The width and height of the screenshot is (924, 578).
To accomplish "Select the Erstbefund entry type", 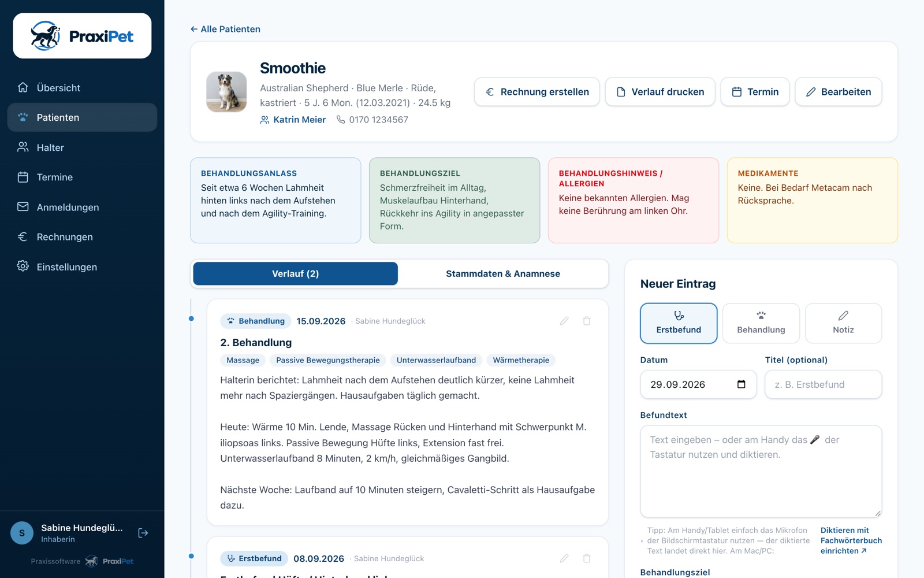I will [679, 323].
